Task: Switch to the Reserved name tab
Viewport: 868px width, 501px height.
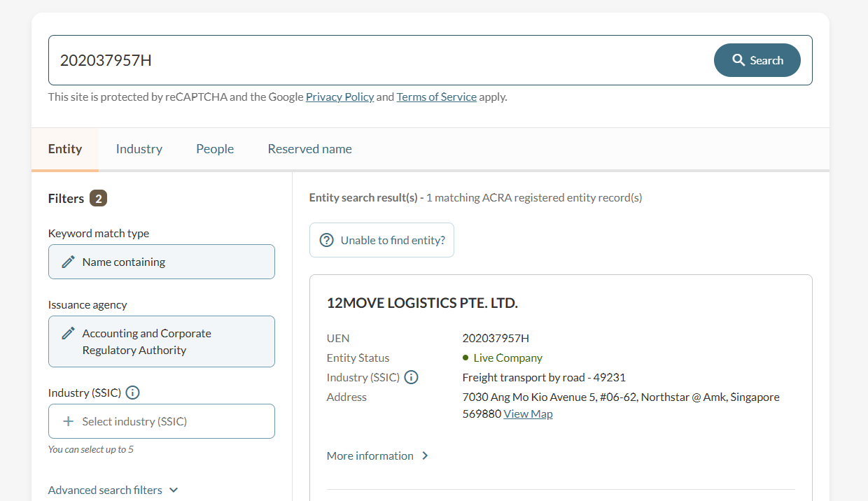Action: [x=309, y=149]
